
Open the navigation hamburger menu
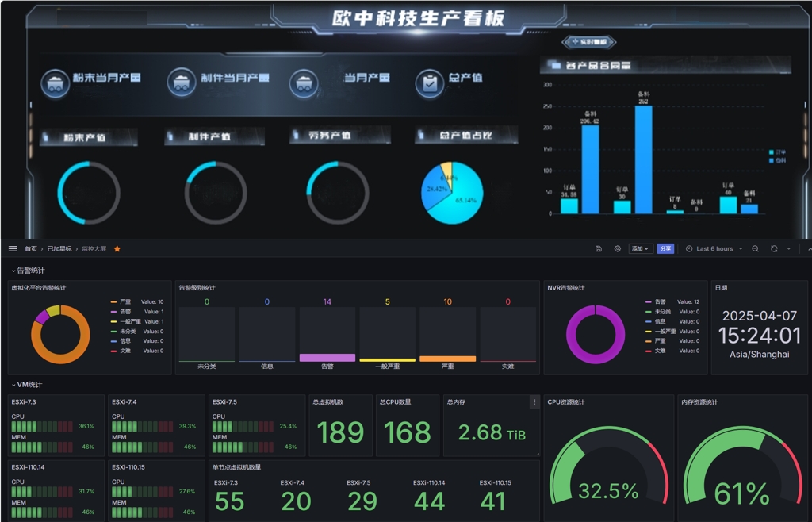[13, 248]
